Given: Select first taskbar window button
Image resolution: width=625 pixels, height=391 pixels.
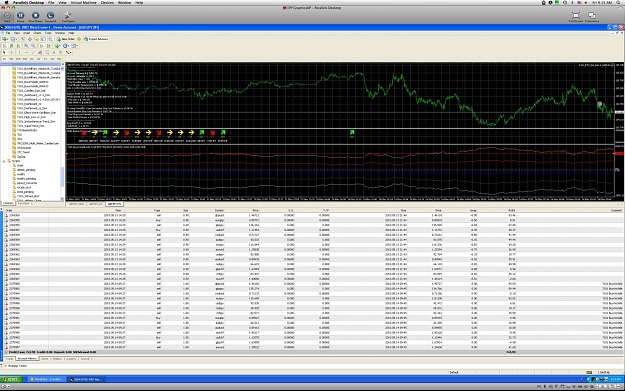Looking at the screenshot, I should pos(46,379).
